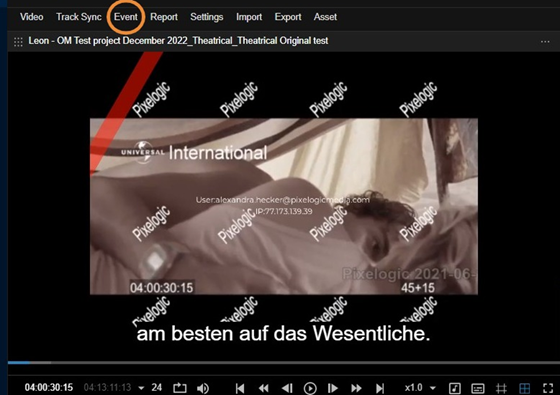The image size is (560, 395).
Task: Open the Report menu
Action: [164, 17]
